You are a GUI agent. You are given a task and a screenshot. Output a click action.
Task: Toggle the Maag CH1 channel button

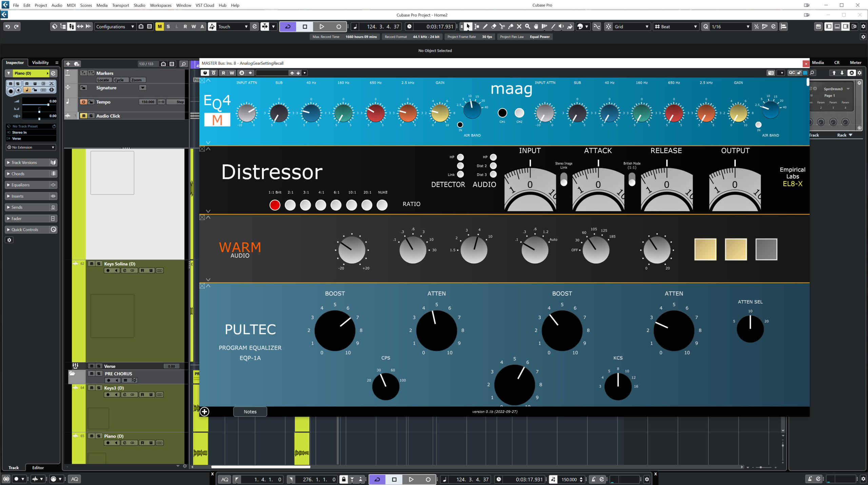click(502, 113)
